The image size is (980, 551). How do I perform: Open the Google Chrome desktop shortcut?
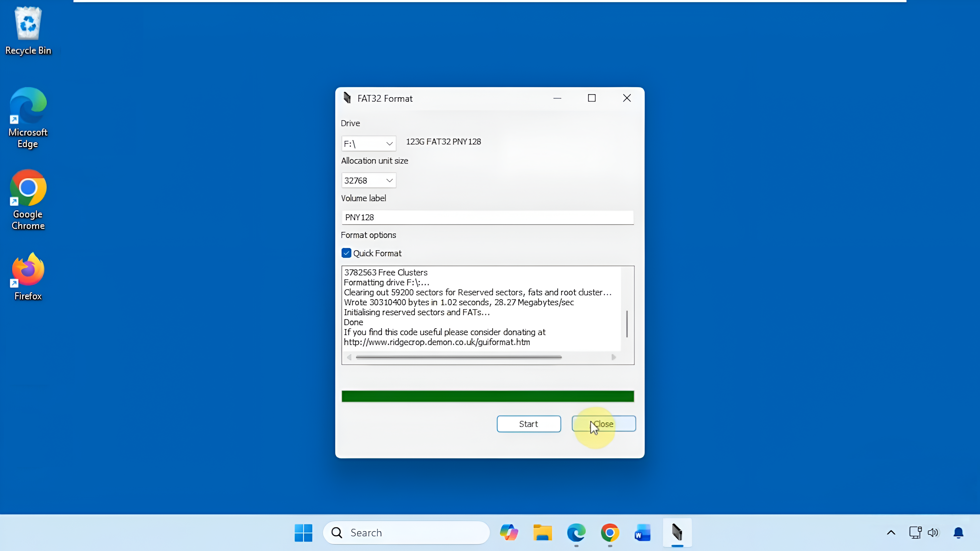pos(28,199)
